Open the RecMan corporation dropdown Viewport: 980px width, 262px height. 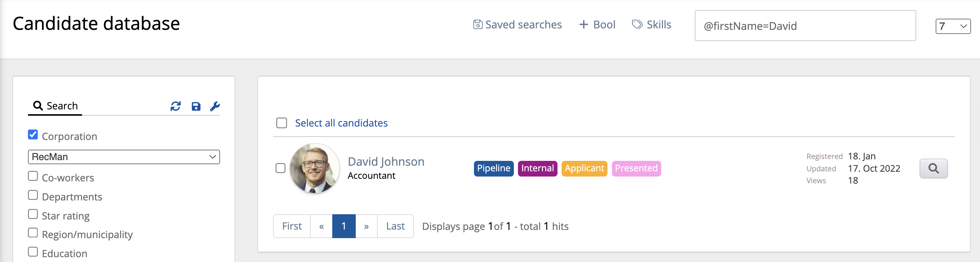(124, 157)
